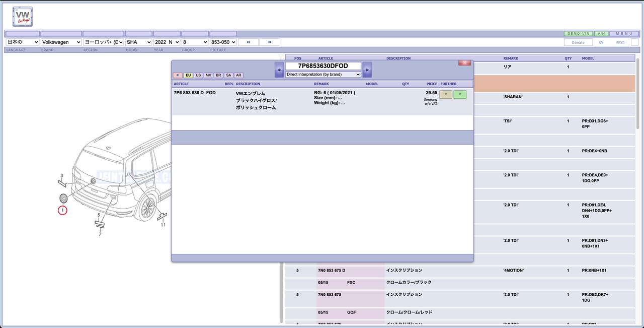Open the Region dropdown showing ヨーロッパ+
The height and width of the screenshot is (328, 644).
(103, 42)
